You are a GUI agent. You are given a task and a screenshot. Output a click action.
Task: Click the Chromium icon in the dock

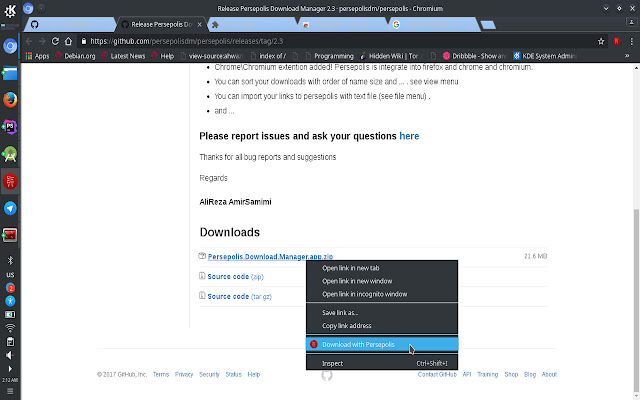[x=10, y=46]
